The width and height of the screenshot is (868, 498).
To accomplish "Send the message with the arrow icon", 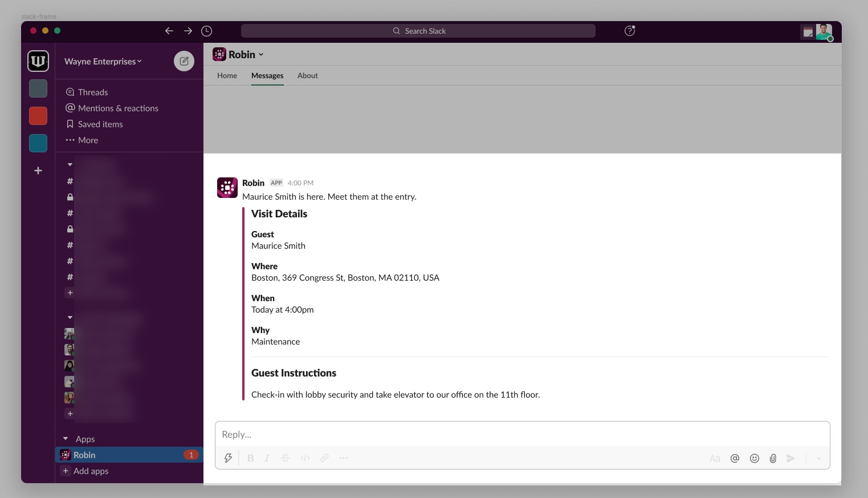I will point(791,458).
